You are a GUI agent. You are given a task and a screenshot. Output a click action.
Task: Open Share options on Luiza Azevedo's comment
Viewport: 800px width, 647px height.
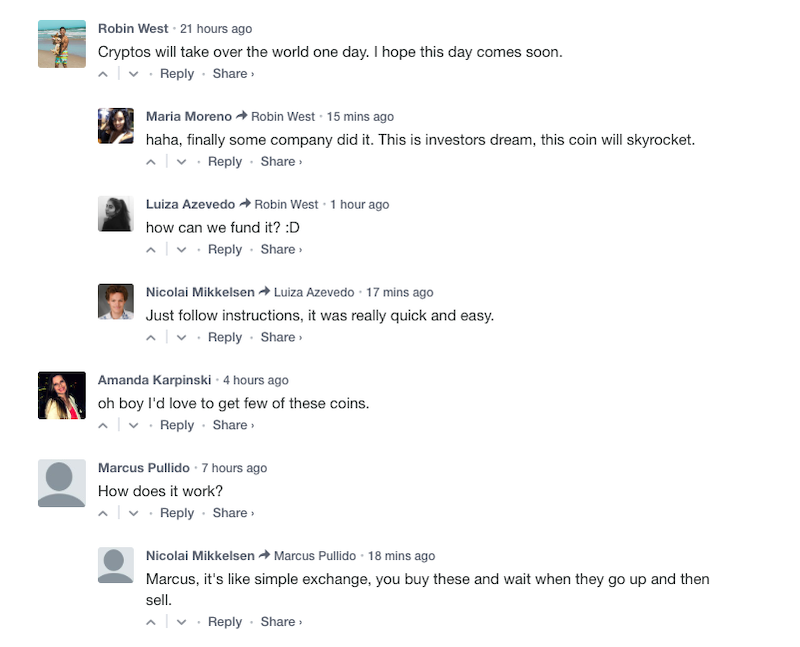[281, 250]
